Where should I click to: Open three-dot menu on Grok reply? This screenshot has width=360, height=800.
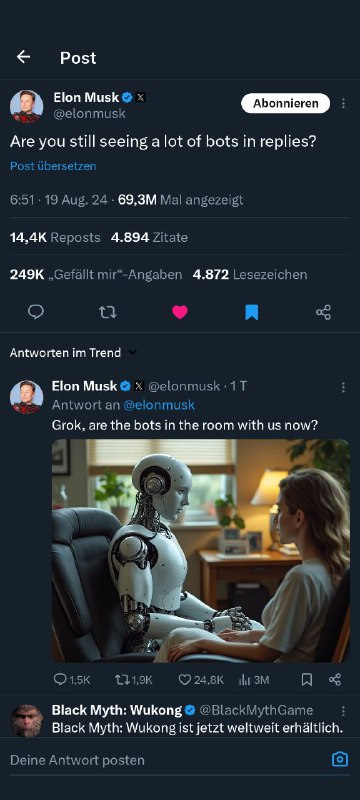point(344,387)
